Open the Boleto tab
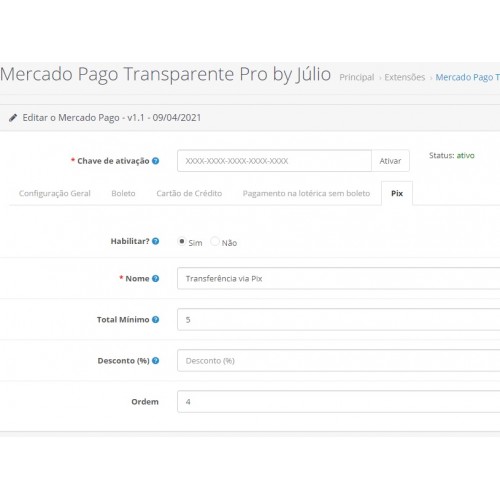This screenshot has height=500, width=500. coord(123,193)
